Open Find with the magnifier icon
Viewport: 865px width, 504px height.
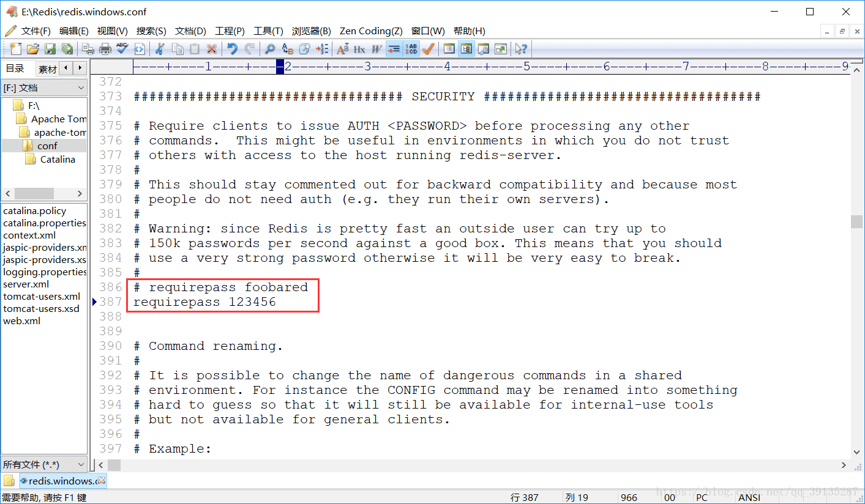click(270, 49)
